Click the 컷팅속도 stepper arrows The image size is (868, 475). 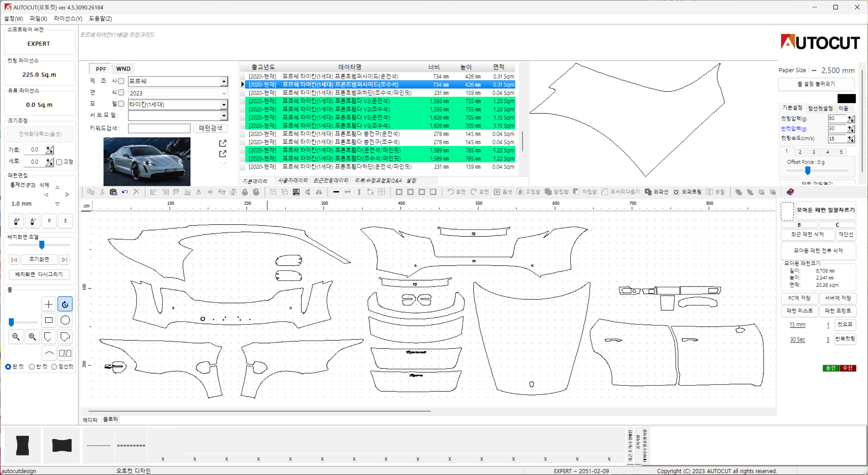(x=851, y=139)
